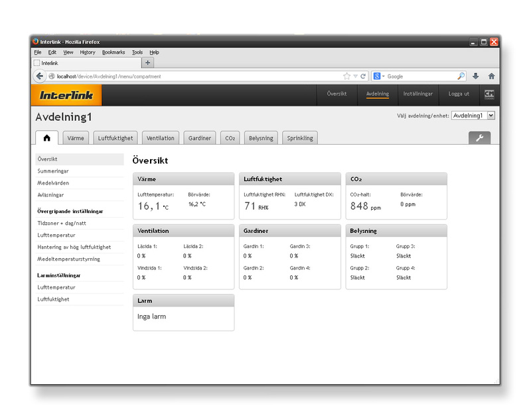Switch to the Sprinkling tab
Screen dimensions: 531x420
pos(300,138)
